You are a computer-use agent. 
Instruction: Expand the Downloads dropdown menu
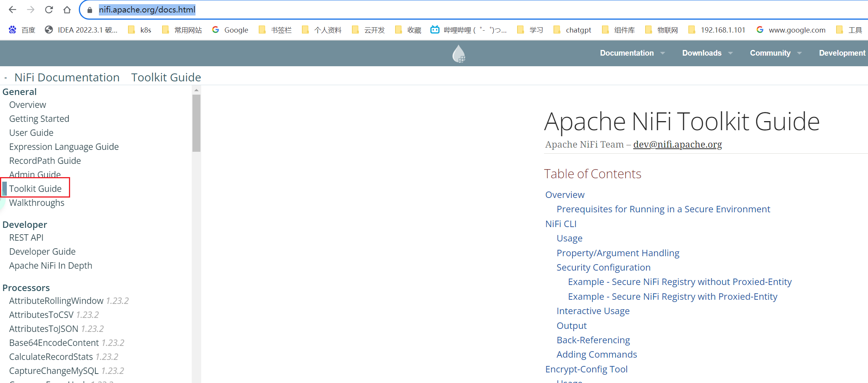(x=707, y=53)
